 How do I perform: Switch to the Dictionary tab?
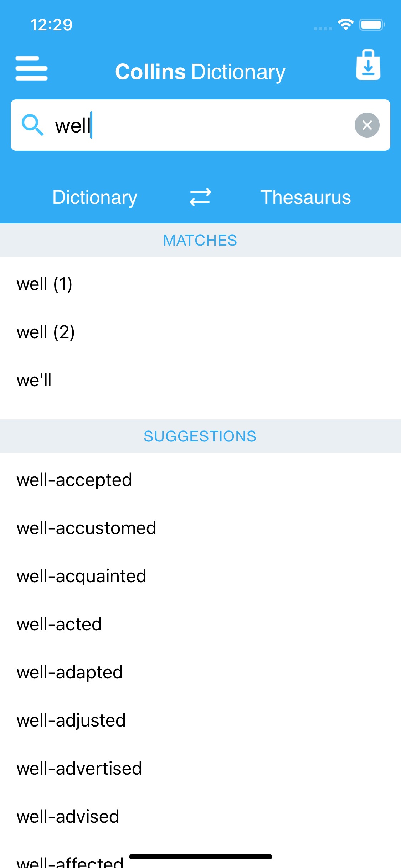coord(94,197)
